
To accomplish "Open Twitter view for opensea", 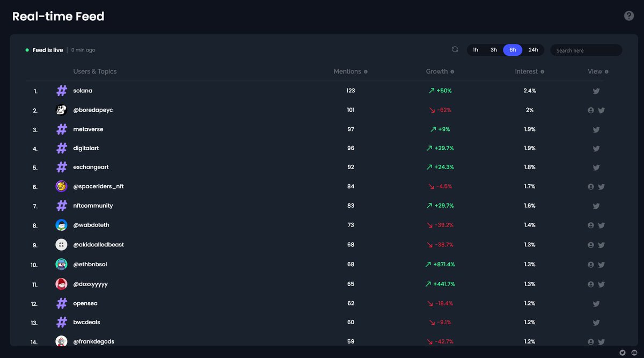I will pos(596,304).
